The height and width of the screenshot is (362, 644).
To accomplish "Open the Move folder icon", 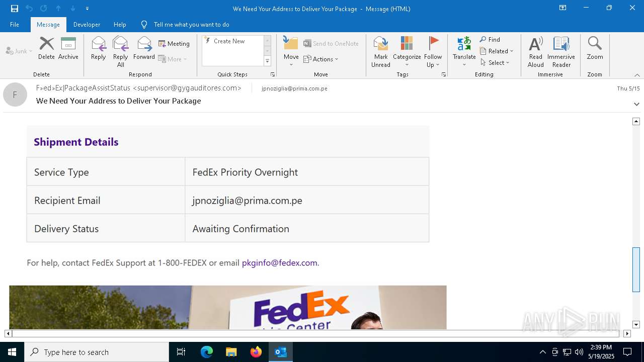I will [x=291, y=51].
